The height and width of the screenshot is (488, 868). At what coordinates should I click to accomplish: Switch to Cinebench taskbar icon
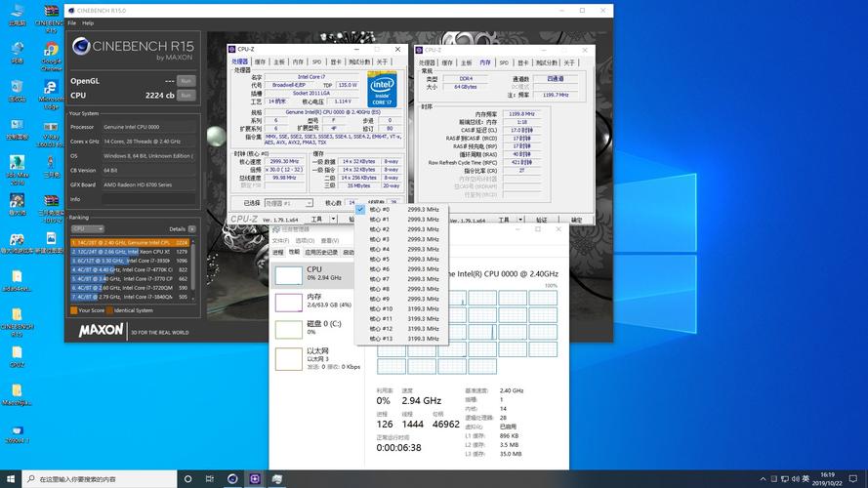[x=232, y=478]
